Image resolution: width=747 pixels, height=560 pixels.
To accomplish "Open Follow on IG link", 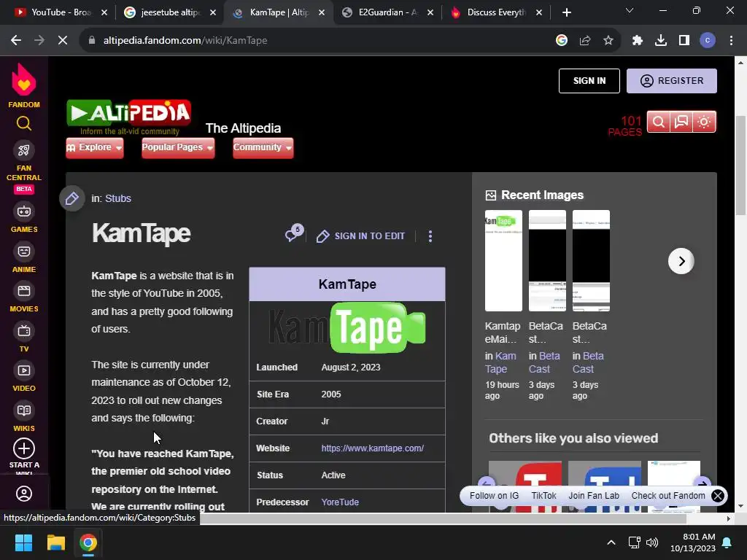I will click(494, 496).
